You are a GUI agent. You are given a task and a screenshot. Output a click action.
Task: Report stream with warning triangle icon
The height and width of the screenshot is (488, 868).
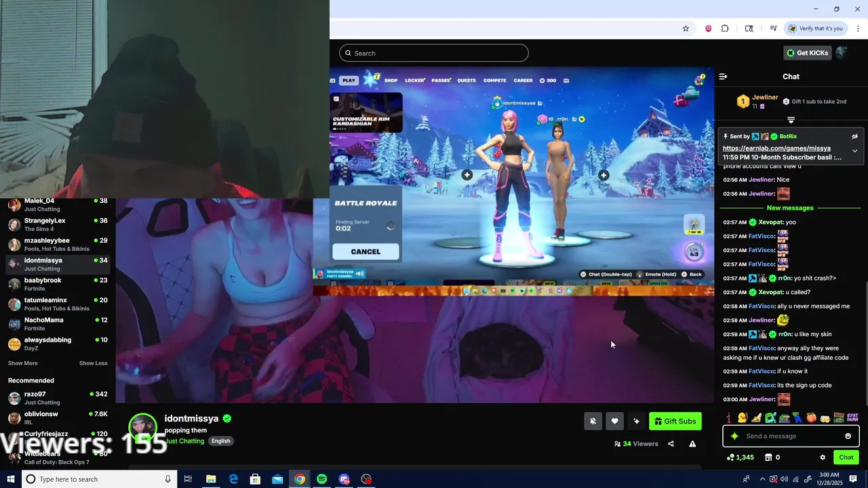click(692, 444)
